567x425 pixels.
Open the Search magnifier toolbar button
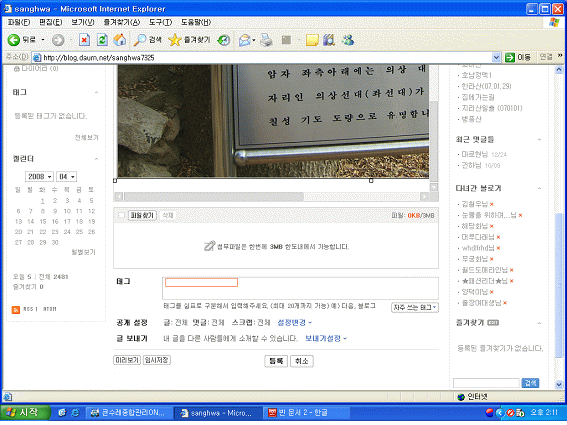tap(148, 40)
